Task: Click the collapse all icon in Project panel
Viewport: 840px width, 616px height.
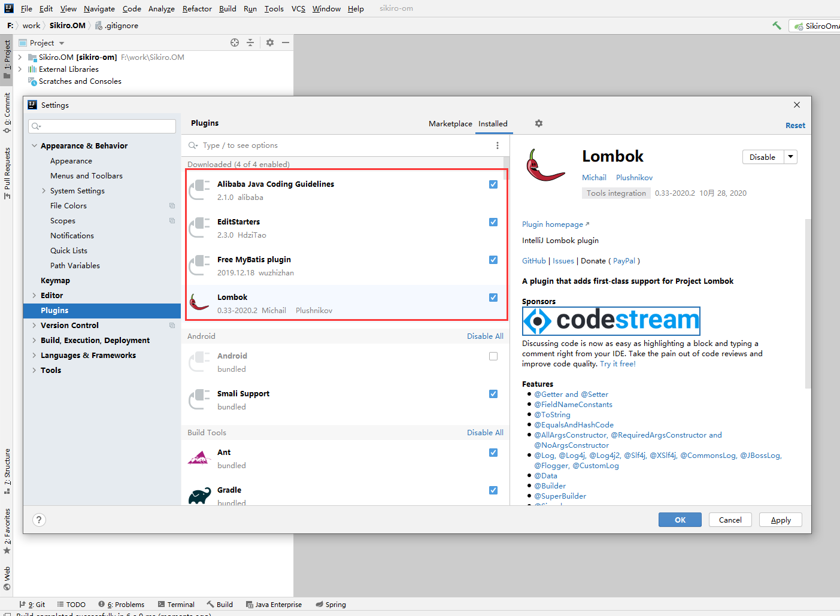Action: click(x=250, y=43)
